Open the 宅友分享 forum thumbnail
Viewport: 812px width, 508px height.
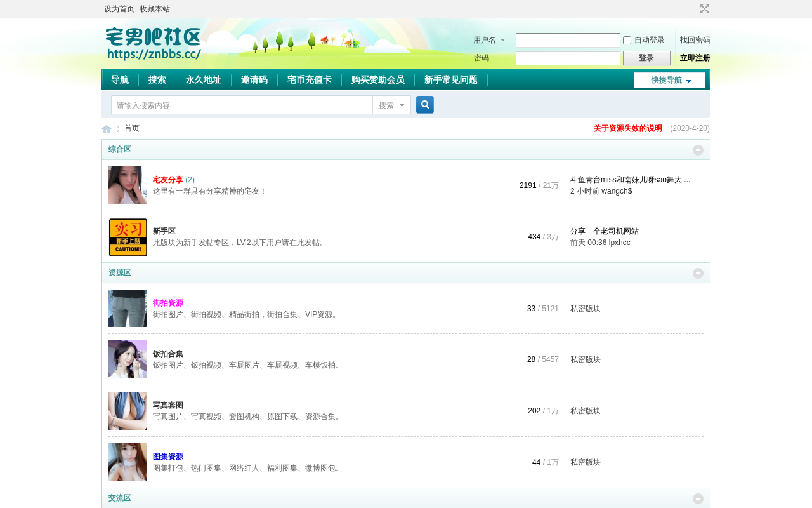(128, 185)
